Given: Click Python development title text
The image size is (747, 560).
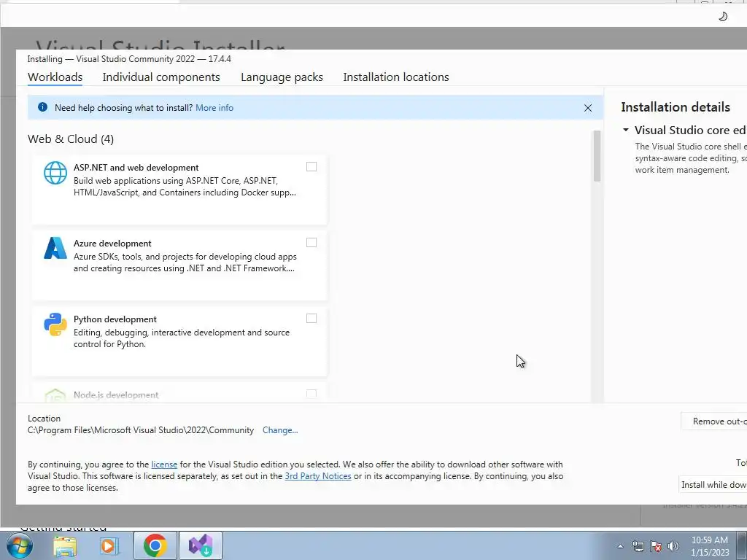Looking at the screenshot, I should pos(115,319).
